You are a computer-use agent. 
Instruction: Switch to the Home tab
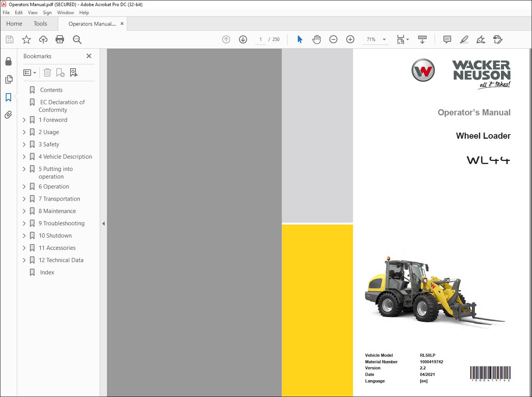click(14, 24)
